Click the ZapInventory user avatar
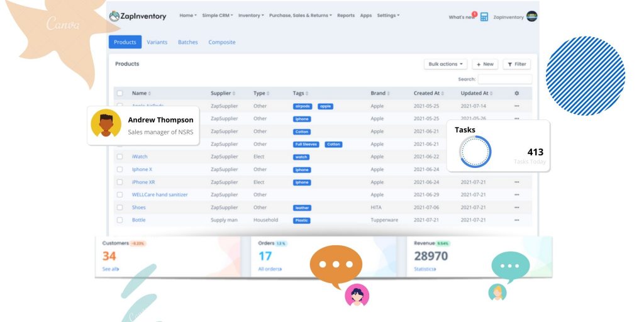This screenshot has width=644, height=322. click(x=532, y=16)
